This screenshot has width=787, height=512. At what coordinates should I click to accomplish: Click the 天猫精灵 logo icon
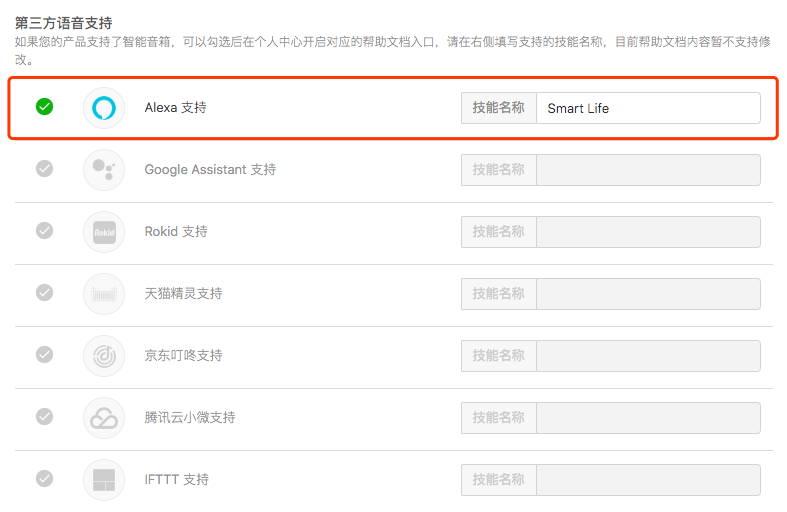tap(104, 294)
